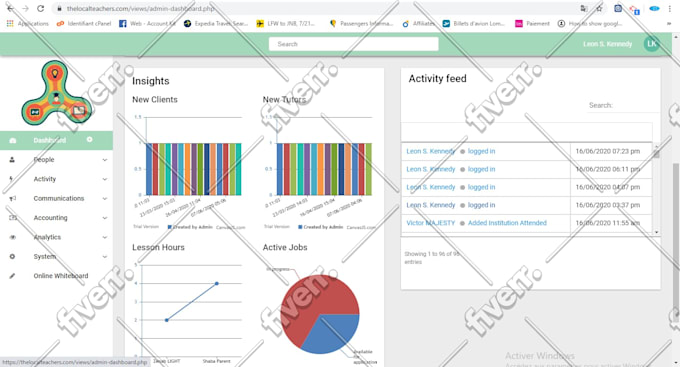Open the Affiliates bookmark

click(x=418, y=23)
